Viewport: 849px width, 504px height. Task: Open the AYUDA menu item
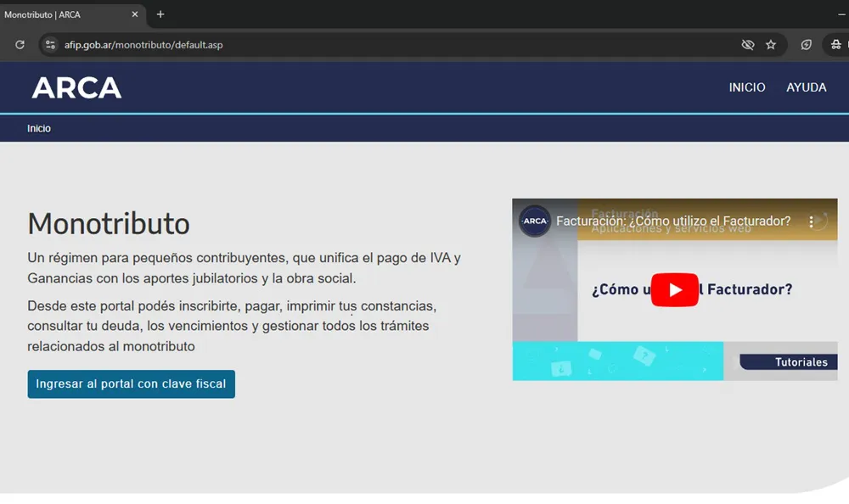tap(807, 87)
